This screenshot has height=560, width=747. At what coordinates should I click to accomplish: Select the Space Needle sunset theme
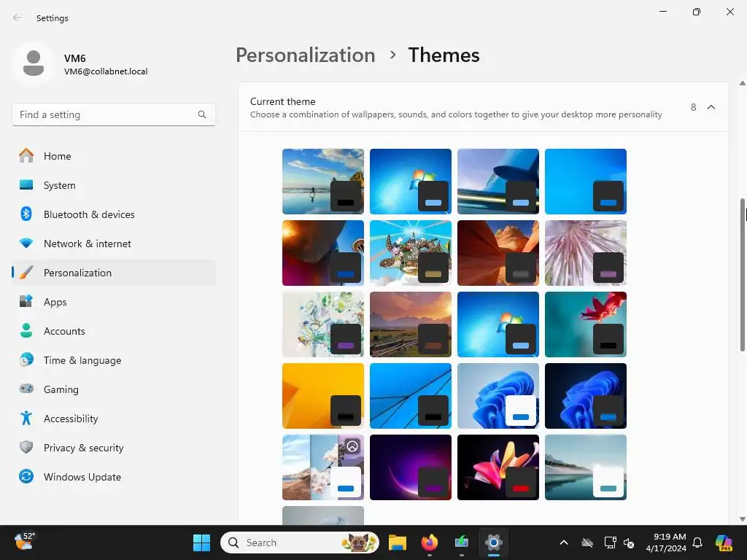[323, 253]
